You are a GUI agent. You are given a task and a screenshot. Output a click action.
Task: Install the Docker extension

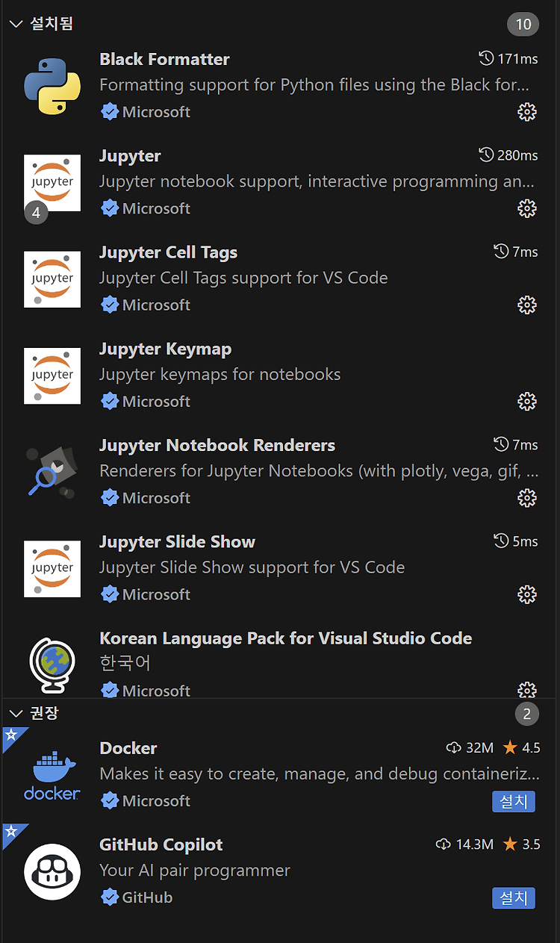tap(514, 801)
